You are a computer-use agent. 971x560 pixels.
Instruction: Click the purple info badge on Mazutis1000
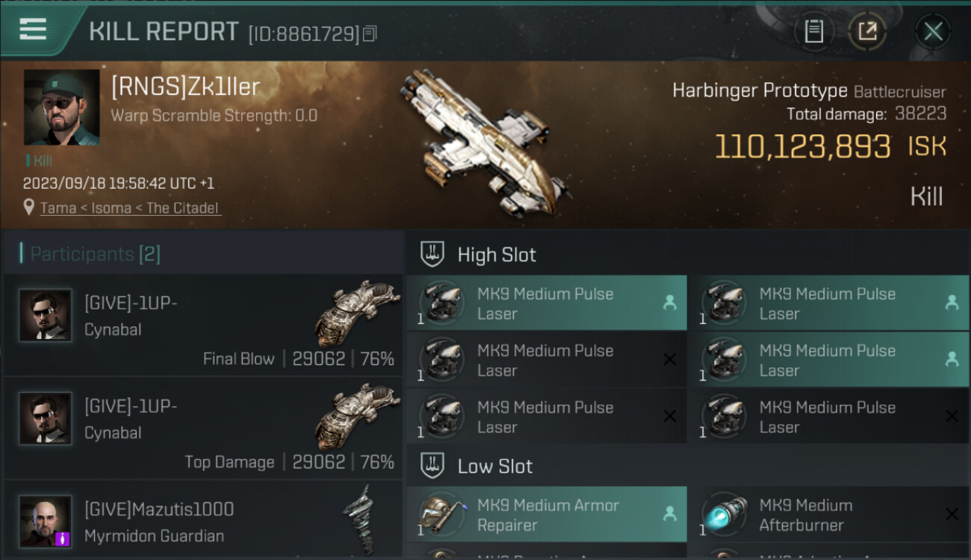click(63, 538)
